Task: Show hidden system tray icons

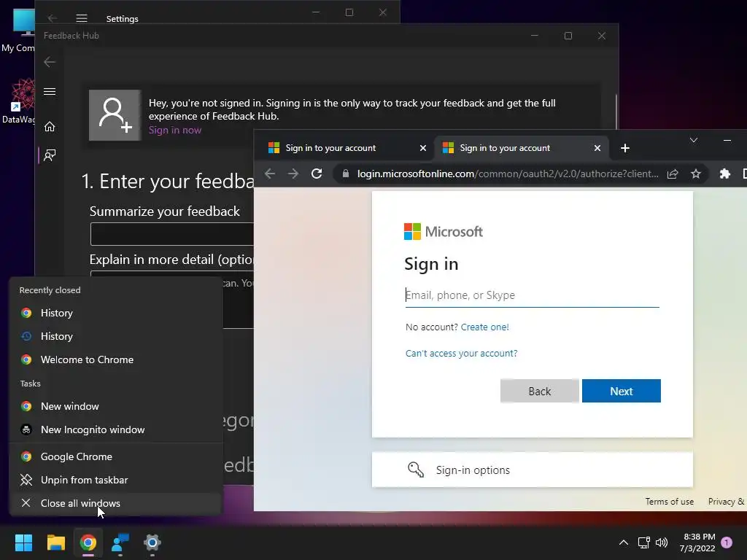Action: tap(623, 542)
